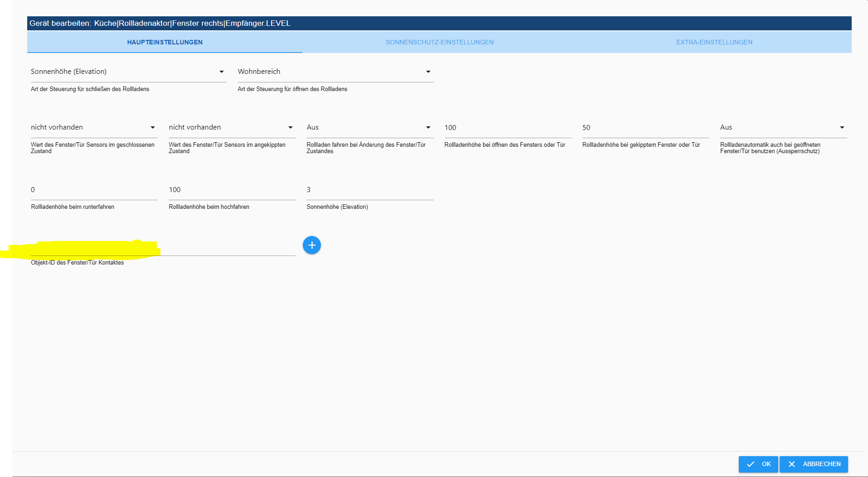Click the Rollladenhöhe bei öffnen field with 100
Image resolution: width=868 pixels, height=477 pixels.
[x=508, y=128]
